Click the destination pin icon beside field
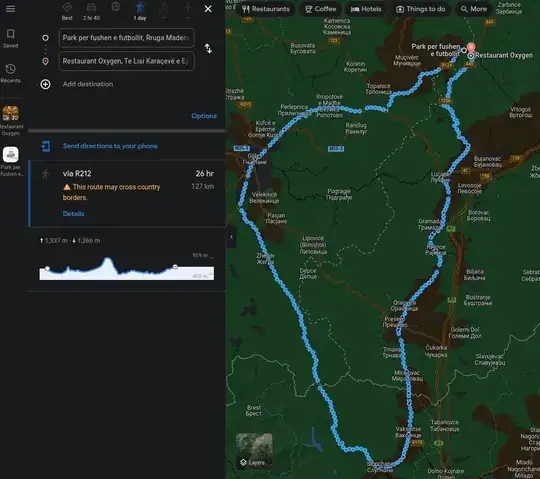The width and height of the screenshot is (540, 479). [x=45, y=61]
